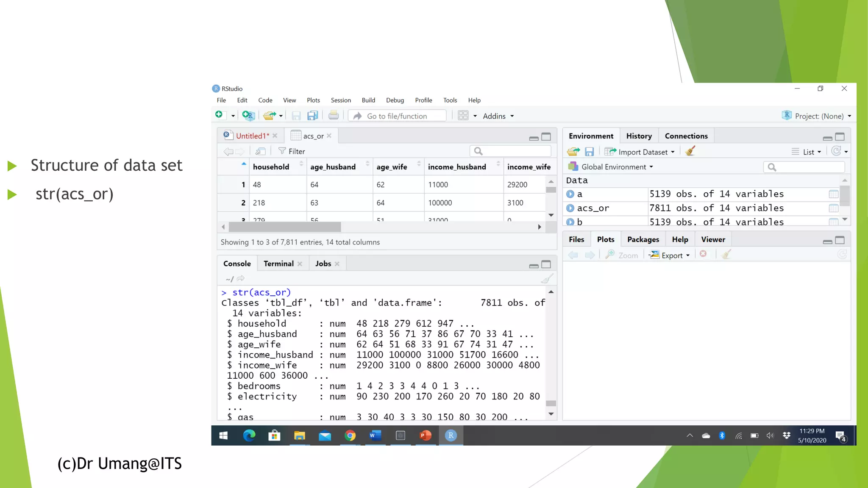Select the Packages tab
The height and width of the screenshot is (488, 868).
tap(643, 239)
